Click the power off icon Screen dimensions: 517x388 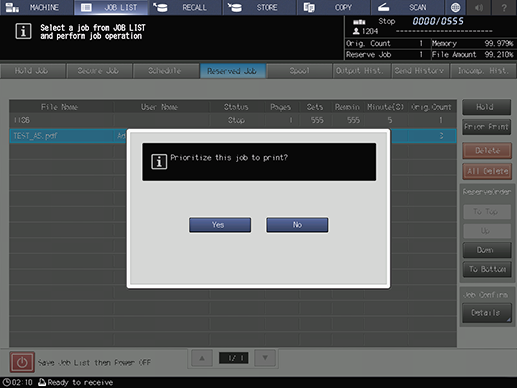[x=22, y=362]
